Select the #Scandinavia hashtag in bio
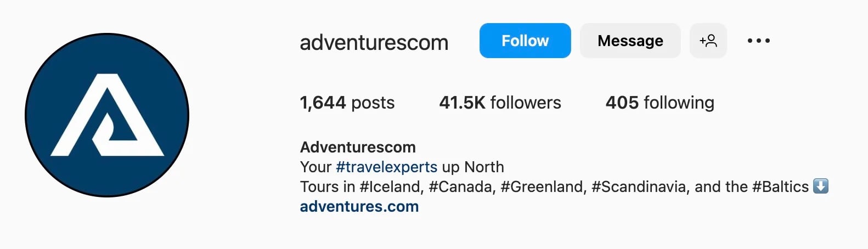The height and width of the screenshot is (249, 868). pyautogui.click(x=639, y=187)
